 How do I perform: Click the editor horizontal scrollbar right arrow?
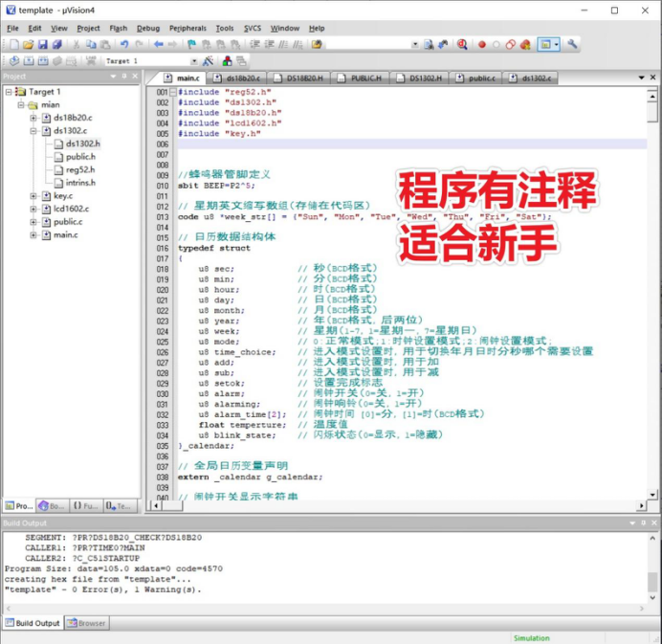pos(641,505)
